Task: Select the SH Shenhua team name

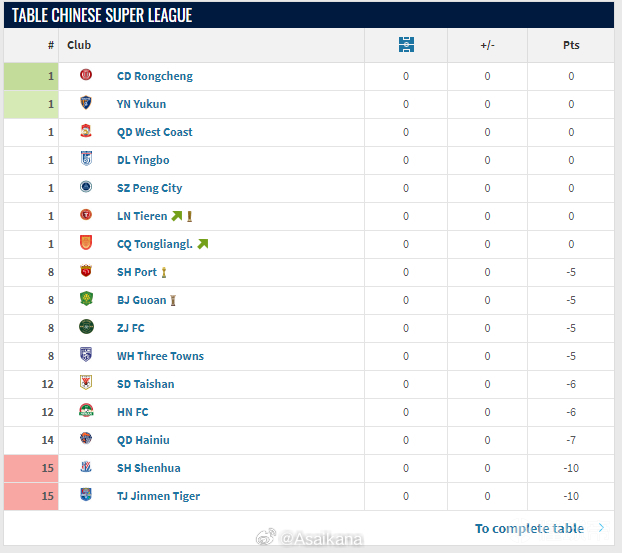Action: pyautogui.click(x=148, y=468)
